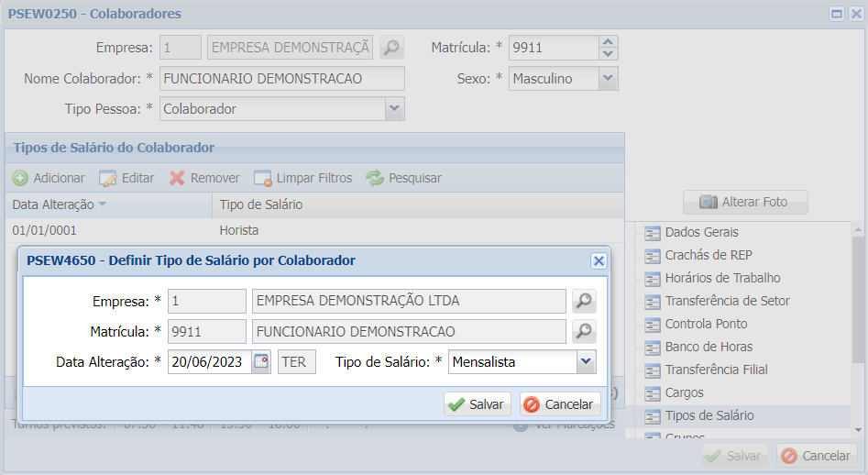The image size is (868, 475).
Task: Click the Tipos de Salário menu icon
Action: 653,416
